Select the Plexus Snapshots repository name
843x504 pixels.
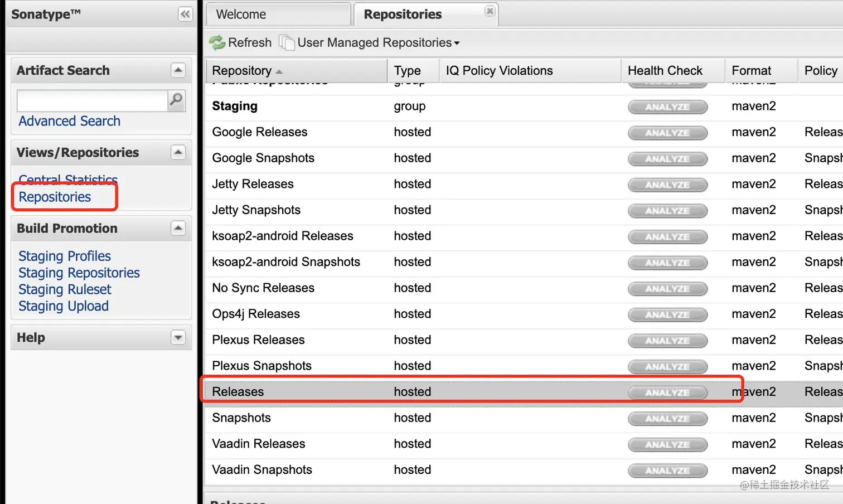pyautogui.click(x=261, y=366)
